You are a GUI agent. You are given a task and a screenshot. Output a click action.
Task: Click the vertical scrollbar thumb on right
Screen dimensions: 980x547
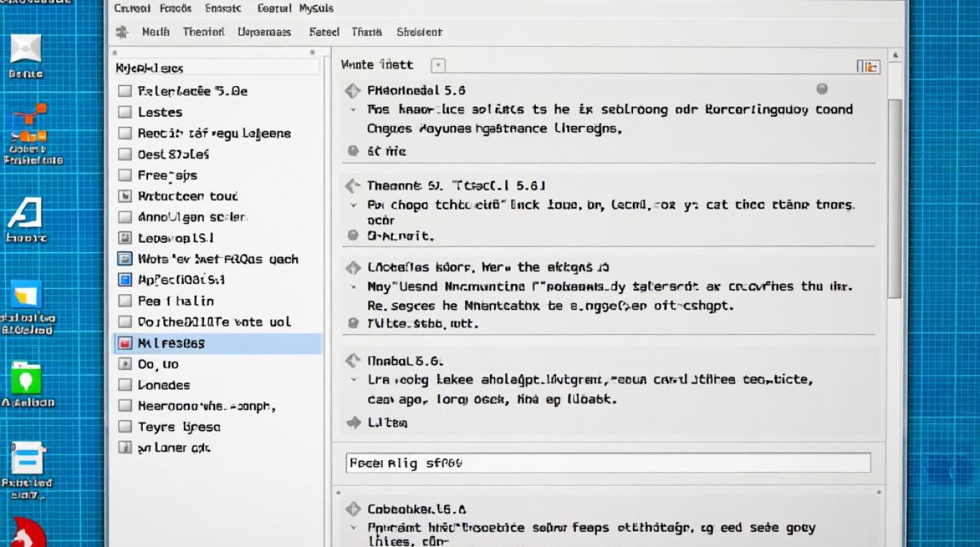click(x=895, y=197)
